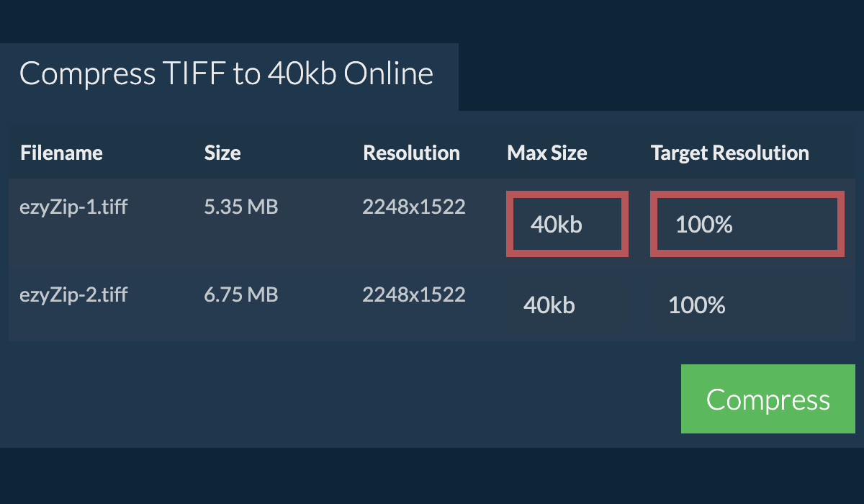
Task: Click the Filename column header
Action: pos(61,153)
